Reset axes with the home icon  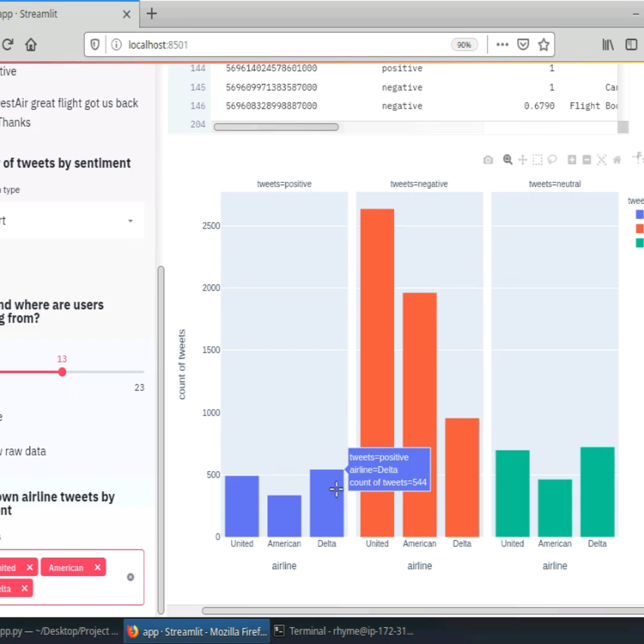pyautogui.click(x=617, y=159)
